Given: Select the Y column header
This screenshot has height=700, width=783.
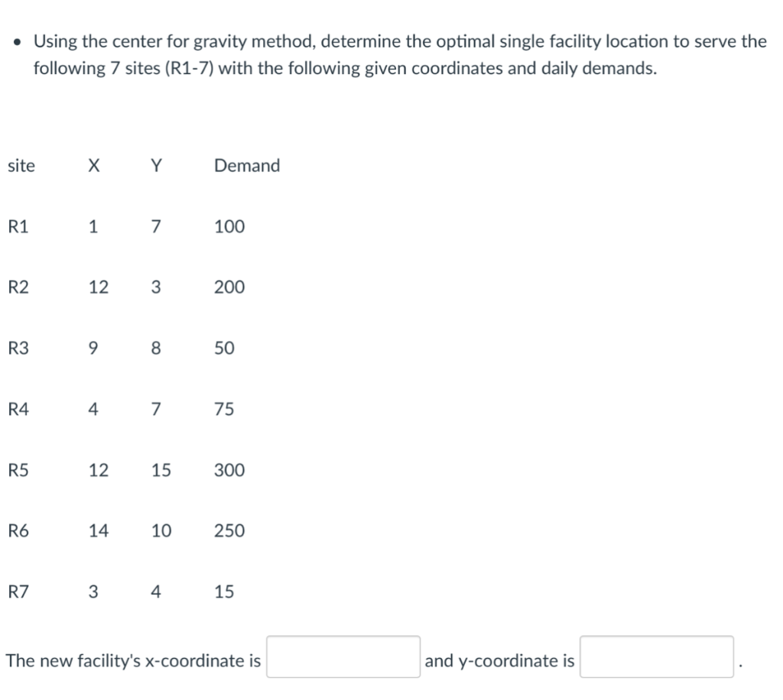Looking at the screenshot, I should 155,166.
